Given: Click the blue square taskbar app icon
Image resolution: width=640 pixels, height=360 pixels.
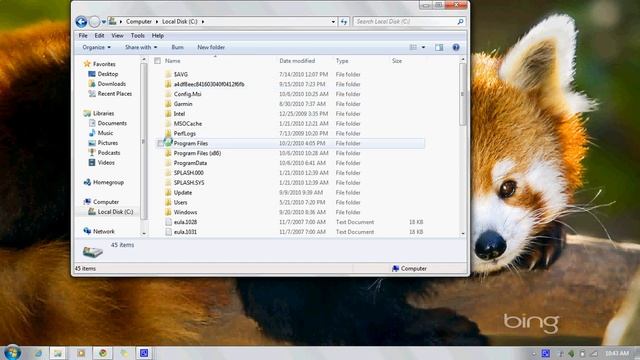Looking at the screenshot, I should pyautogui.click(x=144, y=353).
